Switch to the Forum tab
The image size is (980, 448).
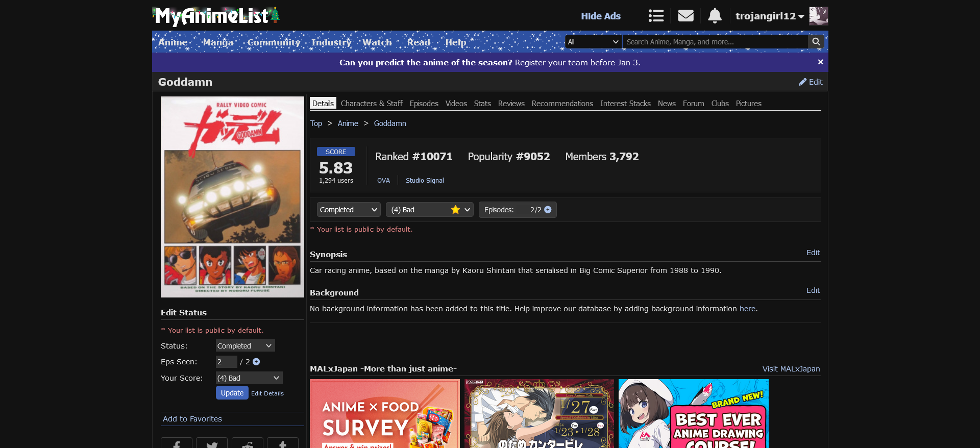pos(694,104)
